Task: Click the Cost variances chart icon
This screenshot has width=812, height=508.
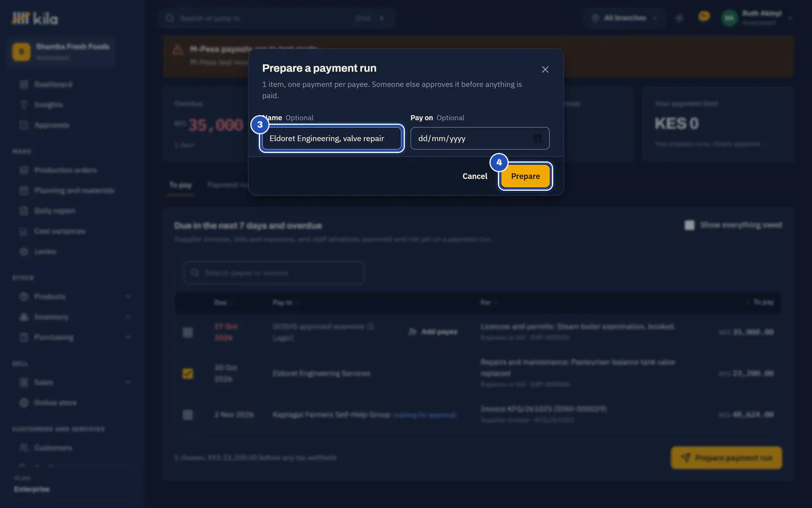Action: [x=24, y=231]
